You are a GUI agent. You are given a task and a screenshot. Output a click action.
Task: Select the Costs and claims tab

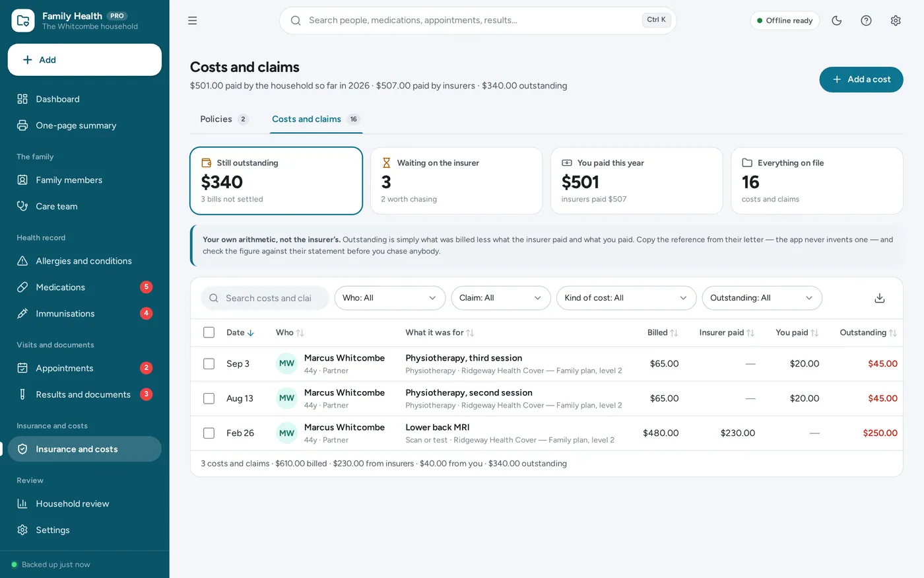click(315, 120)
